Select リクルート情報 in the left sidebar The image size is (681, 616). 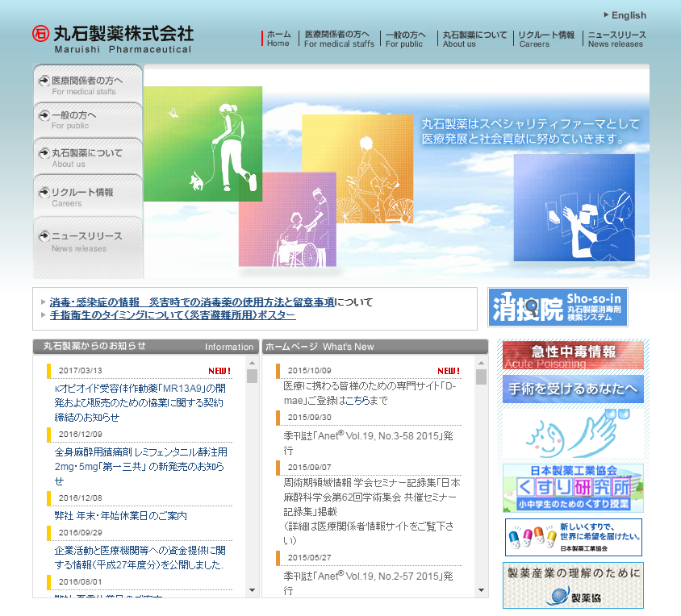(x=88, y=196)
